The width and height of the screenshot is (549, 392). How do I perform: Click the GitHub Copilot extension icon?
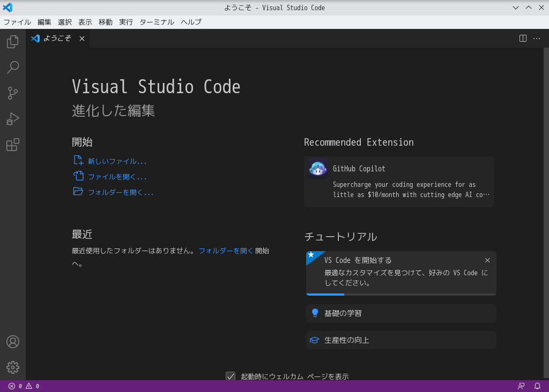318,169
